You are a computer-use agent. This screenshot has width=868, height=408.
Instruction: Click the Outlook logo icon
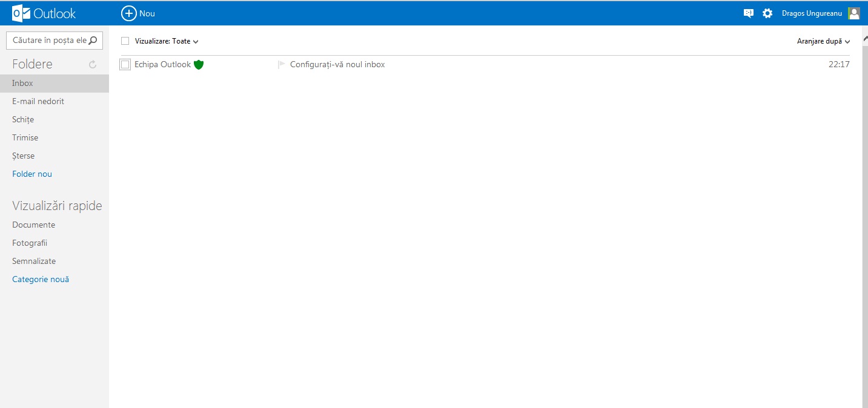point(21,13)
